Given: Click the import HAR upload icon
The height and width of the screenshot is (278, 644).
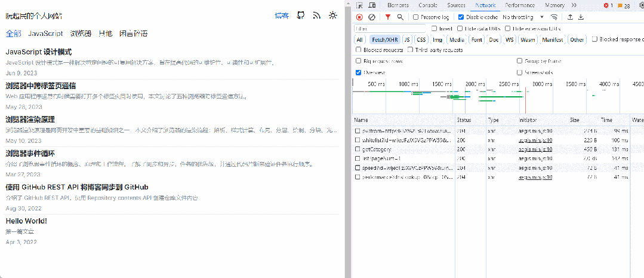Looking at the screenshot, I should [x=570, y=17].
